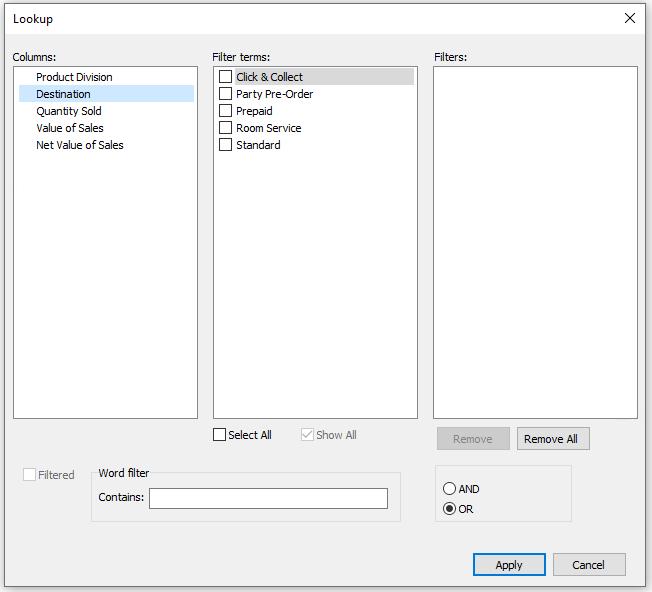
Task: Check the Room Service checkbox
Action: (x=226, y=128)
